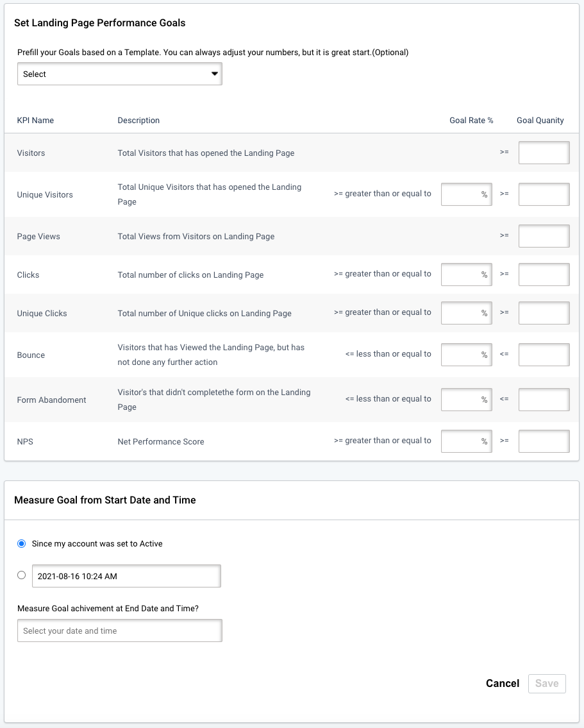Click the Visitors goal quantity field
The height and width of the screenshot is (728, 584).
pyautogui.click(x=544, y=152)
